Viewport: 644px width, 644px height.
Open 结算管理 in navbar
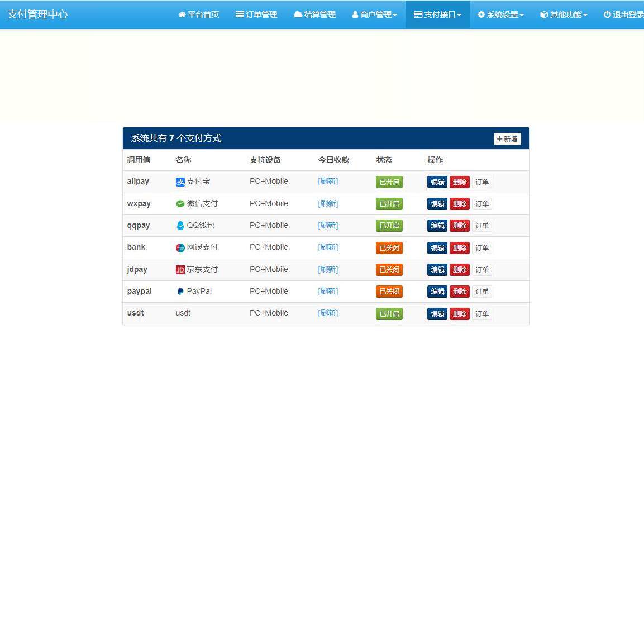(x=315, y=15)
